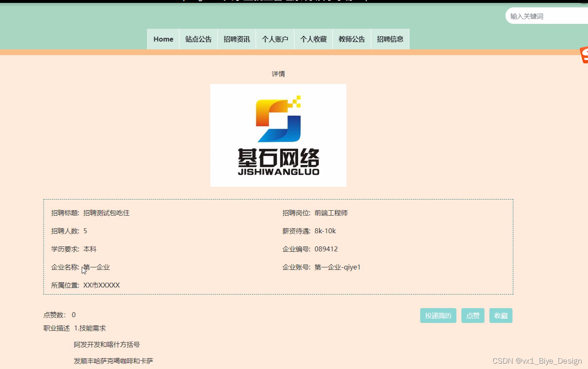The image size is (588, 369).
Task: Open the 站点公告 menu item
Action: pyautogui.click(x=198, y=39)
